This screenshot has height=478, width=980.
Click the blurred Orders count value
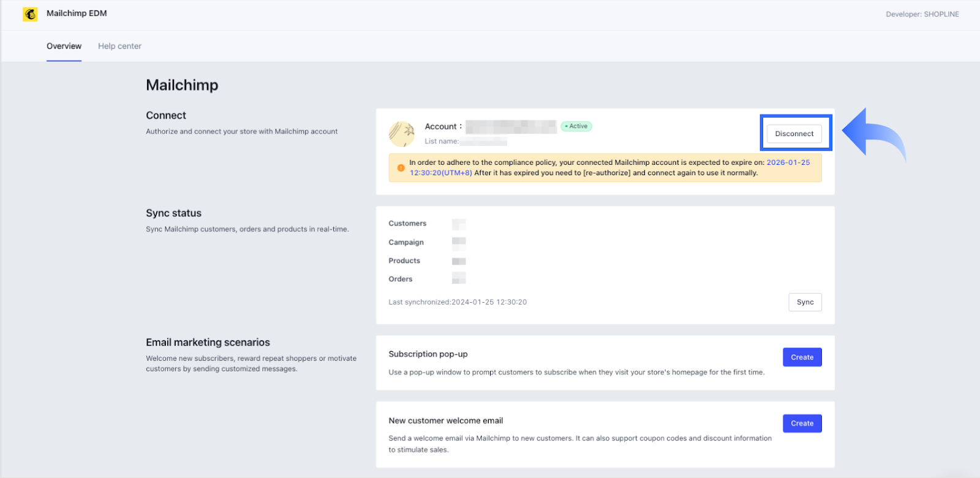tap(459, 279)
